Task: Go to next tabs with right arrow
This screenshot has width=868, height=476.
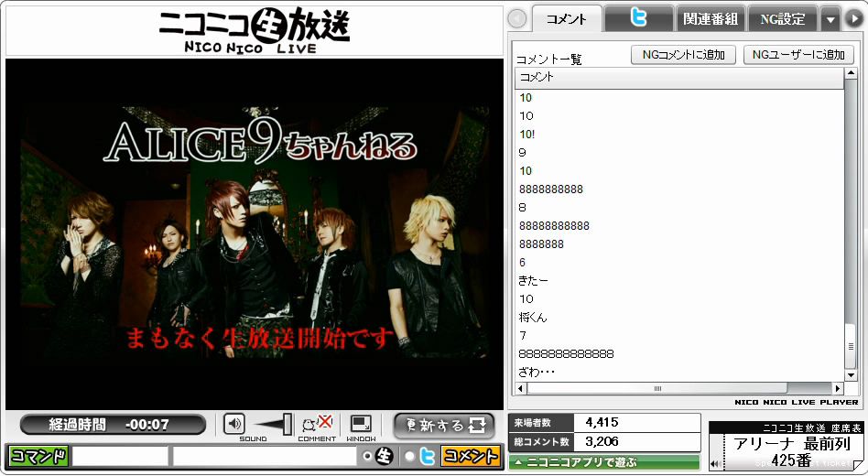Action: coord(853,19)
